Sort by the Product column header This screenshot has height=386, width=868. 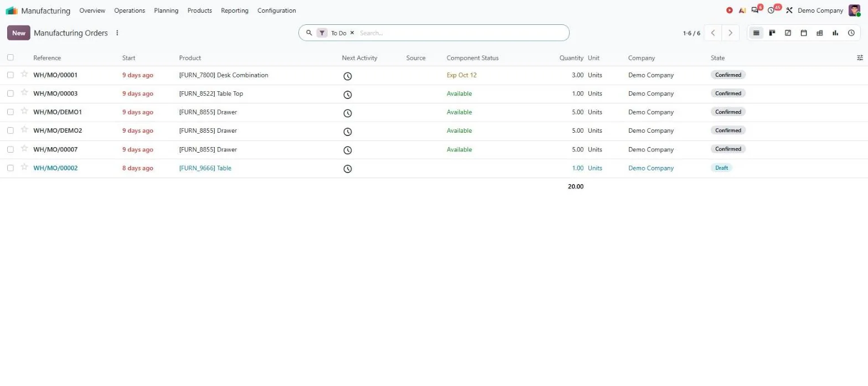(x=190, y=58)
